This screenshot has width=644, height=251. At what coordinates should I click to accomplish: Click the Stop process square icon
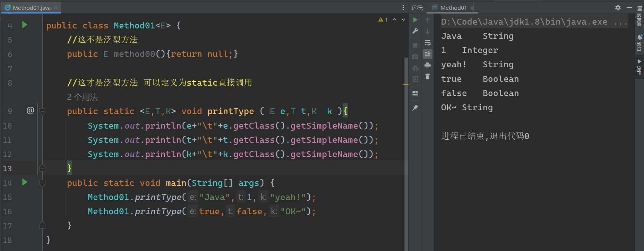click(x=415, y=45)
